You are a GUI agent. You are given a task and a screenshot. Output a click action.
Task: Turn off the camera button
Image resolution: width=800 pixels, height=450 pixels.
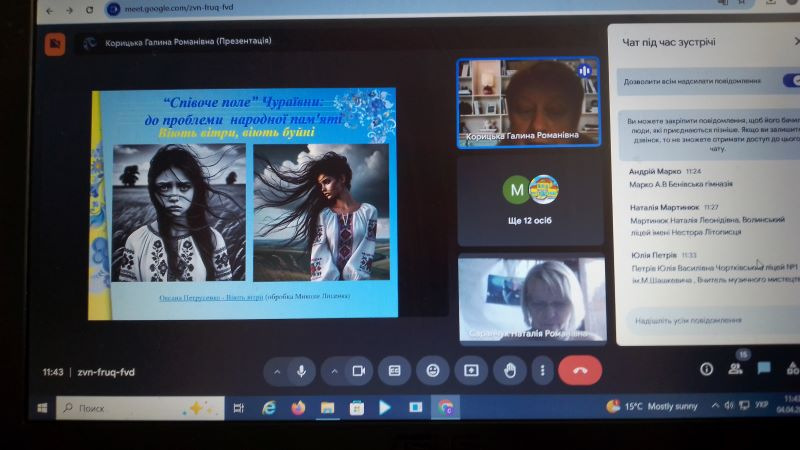(359, 371)
